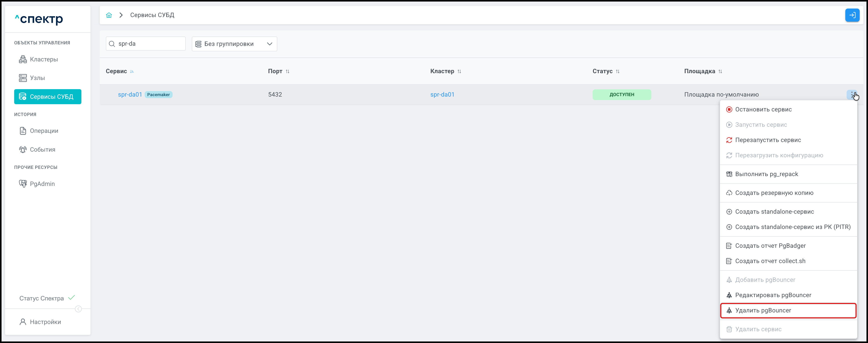Sort the table by the Порт column icon
Screen dimensions: 868x343
[x=287, y=71]
